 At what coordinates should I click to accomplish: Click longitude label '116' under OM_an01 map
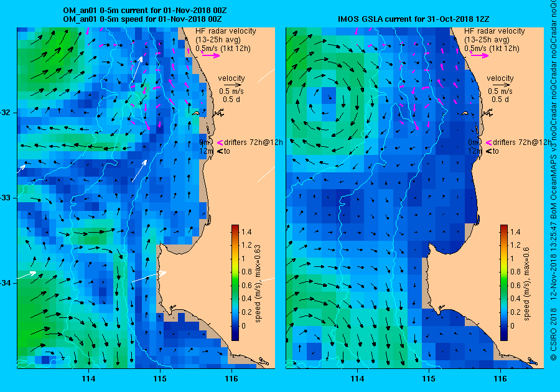pyautogui.click(x=231, y=379)
